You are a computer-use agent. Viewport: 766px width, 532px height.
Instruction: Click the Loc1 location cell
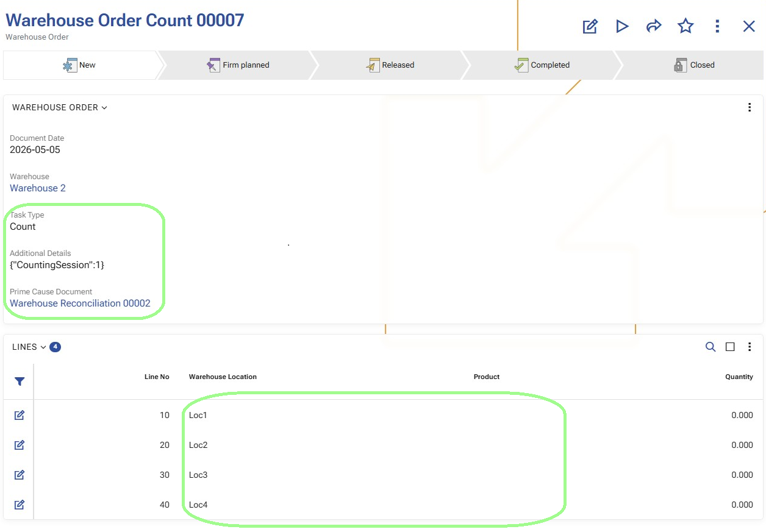pos(198,415)
